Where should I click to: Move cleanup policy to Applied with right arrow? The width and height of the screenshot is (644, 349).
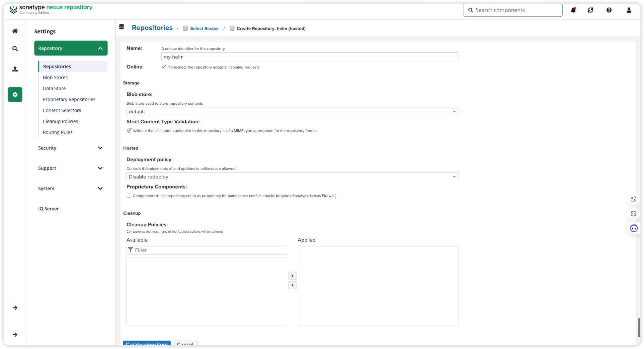(x=292, y=276)
